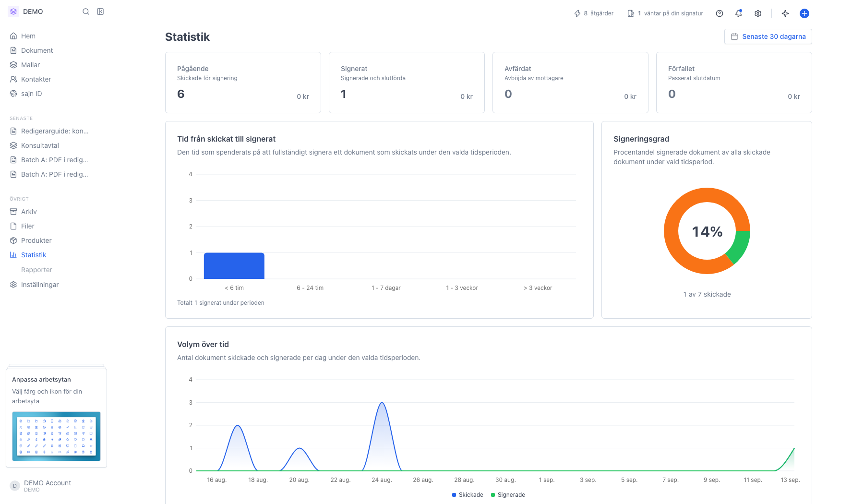Image resolution: width=864 pixels, height=504 pixels.
Task: Open the Avfärdat statistics card
Action: [x=570, y=83]
